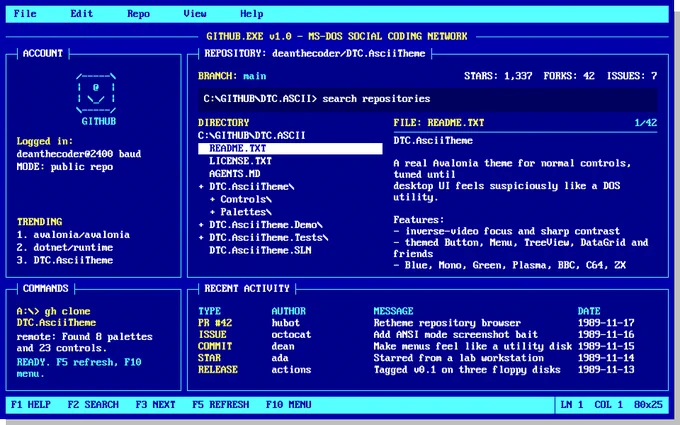Click F5 REFRESH in bottom bar
The width and height of the screenshot is (680, 425).
pyautogui.click(x=220, y=405)
